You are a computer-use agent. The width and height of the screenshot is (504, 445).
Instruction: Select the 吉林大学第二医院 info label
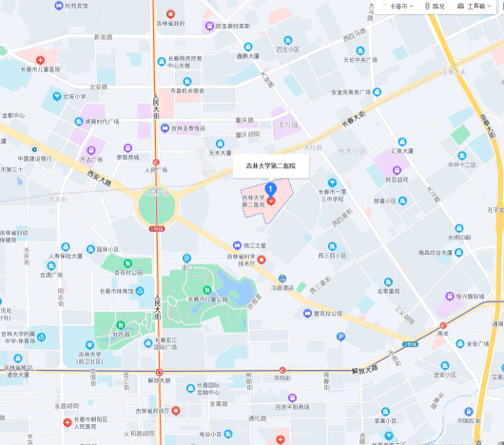pos(271,165)
